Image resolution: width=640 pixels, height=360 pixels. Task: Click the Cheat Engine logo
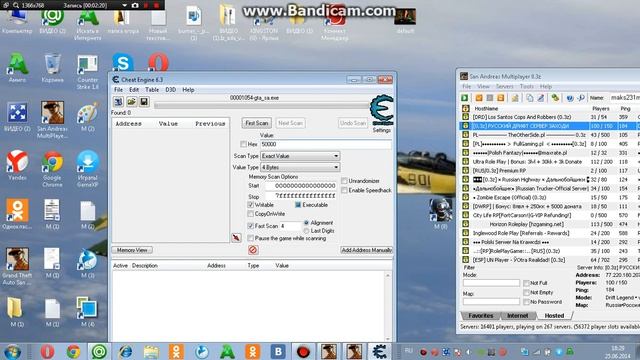pyautogui.click(x=382, y=109)
